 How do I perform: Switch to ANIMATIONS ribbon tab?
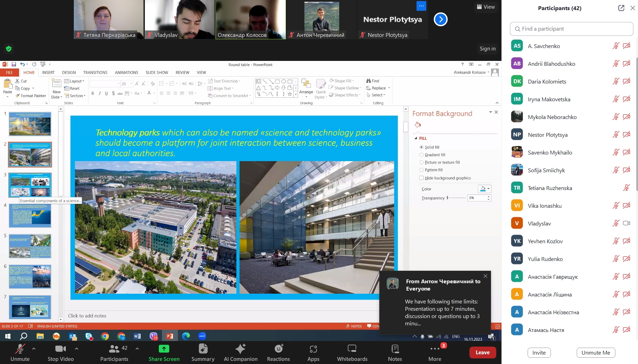click(x=126, y=72)
